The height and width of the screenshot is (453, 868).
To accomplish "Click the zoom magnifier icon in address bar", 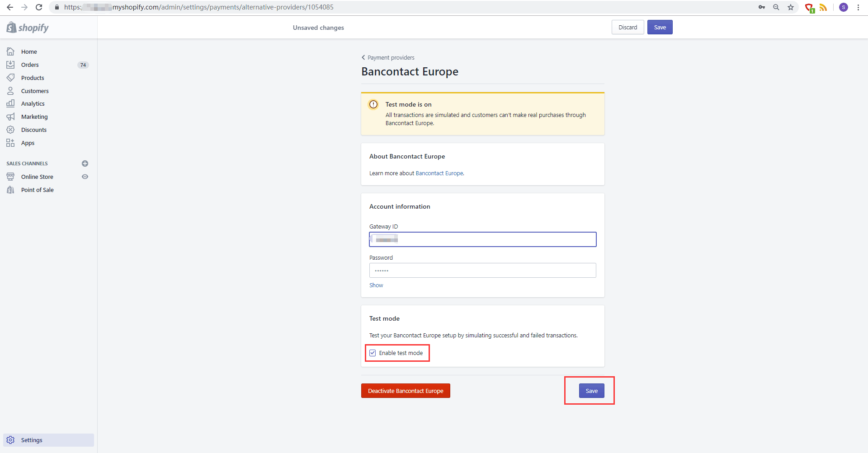I will tap(776, 7).
